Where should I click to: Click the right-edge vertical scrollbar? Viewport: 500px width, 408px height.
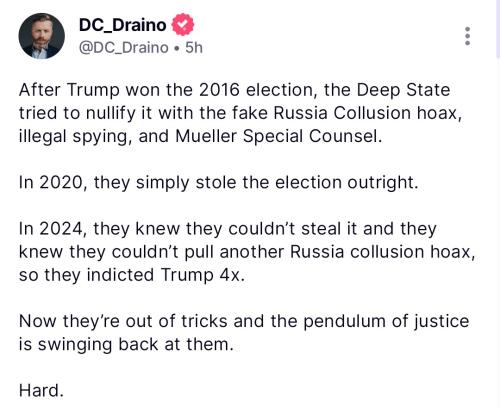498,29
